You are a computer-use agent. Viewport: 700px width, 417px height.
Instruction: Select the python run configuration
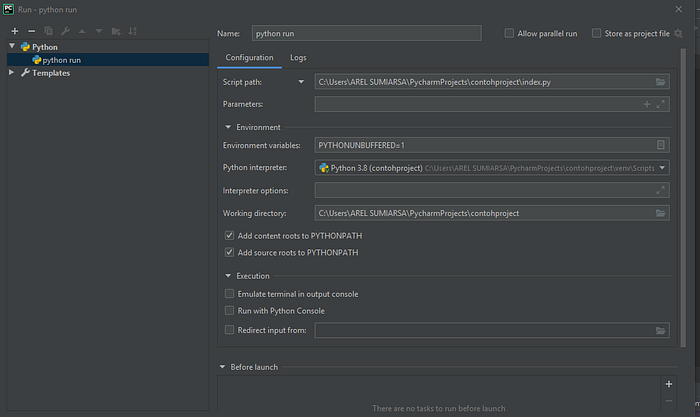pos(108,60)
